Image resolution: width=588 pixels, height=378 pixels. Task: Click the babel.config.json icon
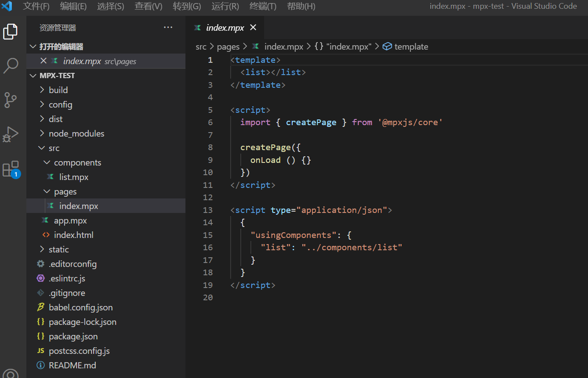[x=40, y=307]
